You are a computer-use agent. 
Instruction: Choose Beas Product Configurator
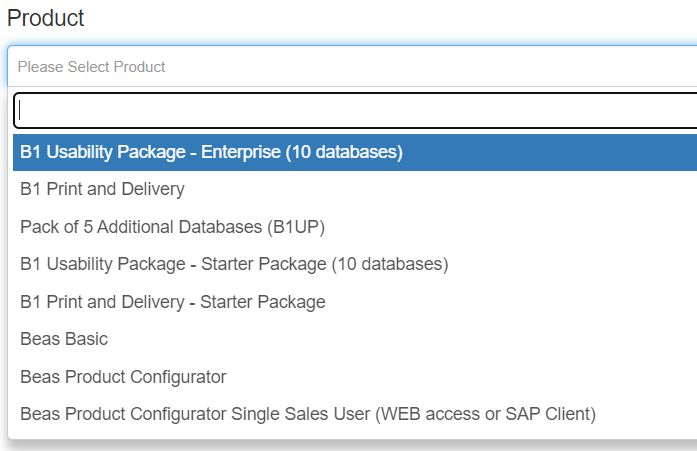(x=355, y=377)
